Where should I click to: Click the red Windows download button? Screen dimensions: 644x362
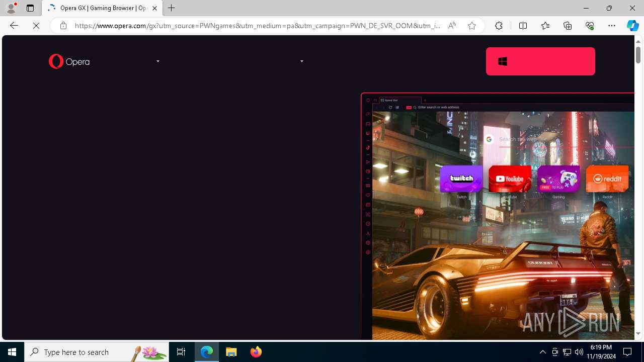click(x=540, y=61)
